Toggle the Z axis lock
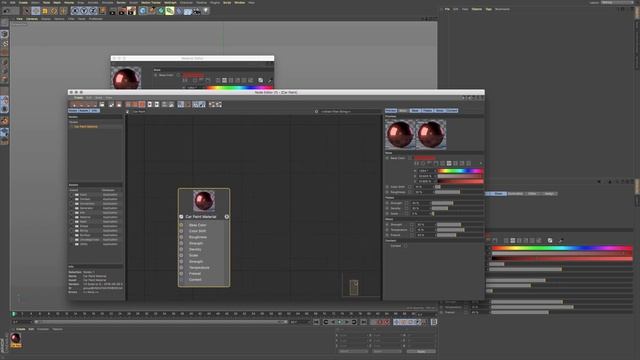This screenshot has width=640, height=360. (x=93, y=11)
